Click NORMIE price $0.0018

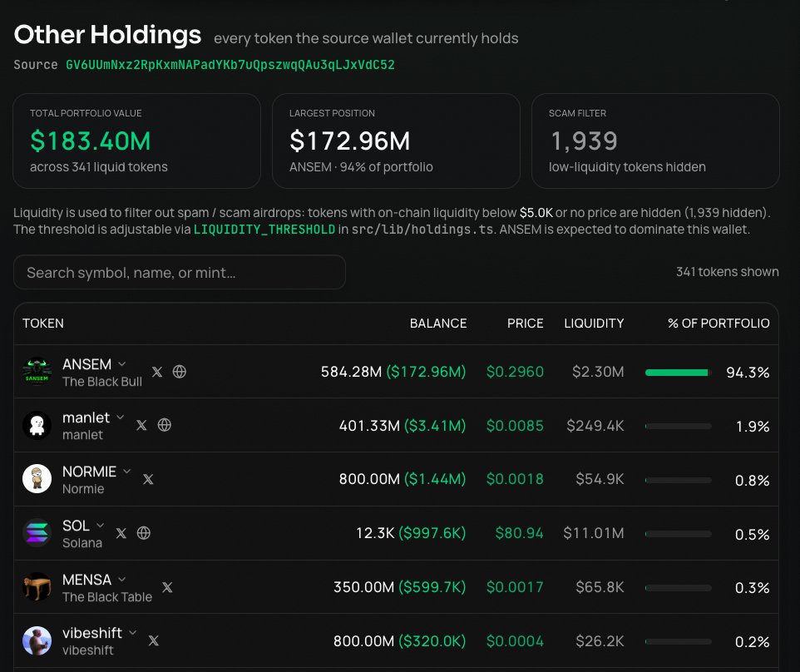(x=515, y=479)
